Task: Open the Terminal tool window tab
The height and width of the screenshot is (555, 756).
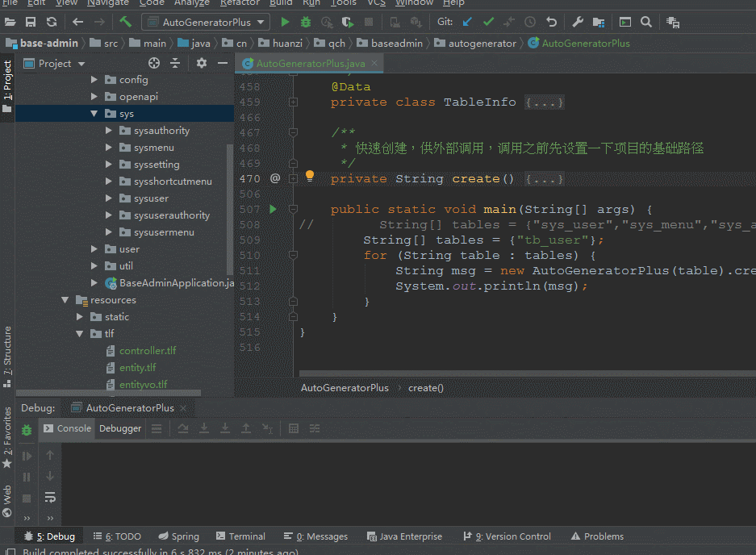Action: tap(240, 536)
